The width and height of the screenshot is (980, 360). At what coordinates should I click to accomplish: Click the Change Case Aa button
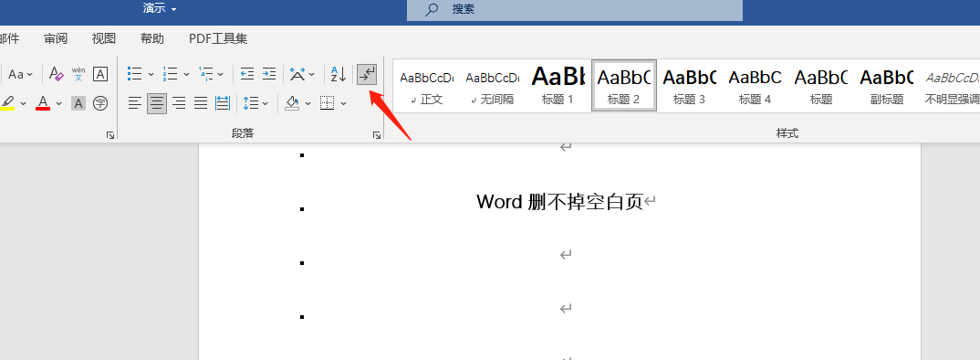[21, 75]
